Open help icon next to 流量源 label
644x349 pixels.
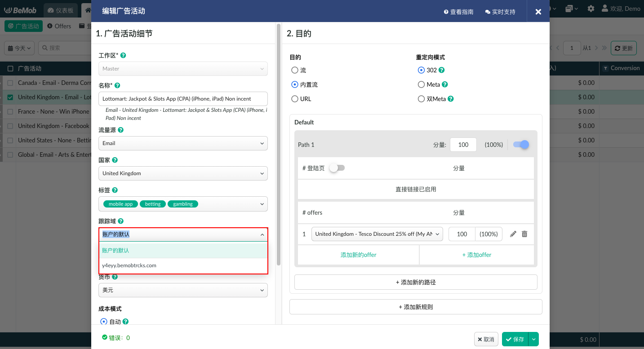120,130
